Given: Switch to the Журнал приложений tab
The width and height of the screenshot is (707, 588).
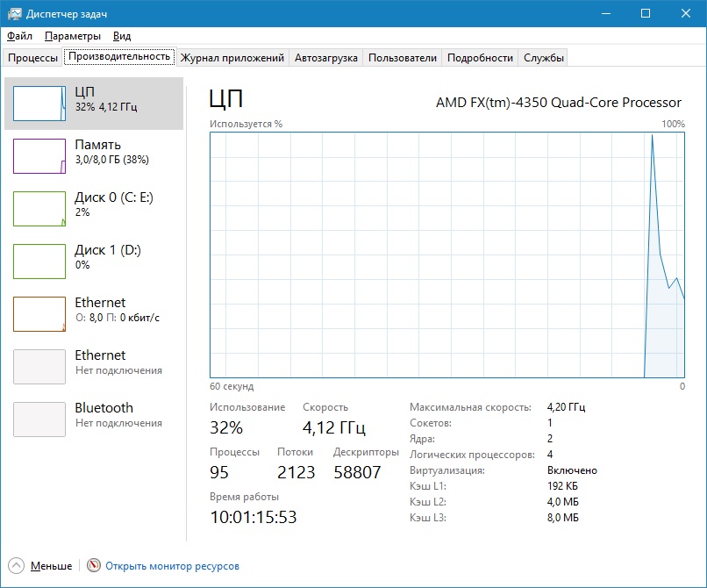Looking at the screenshot, I should (x=232, y=58).
